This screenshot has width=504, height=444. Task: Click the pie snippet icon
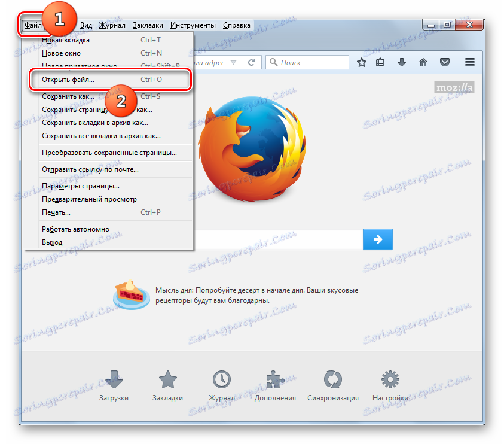coord(131,295)
